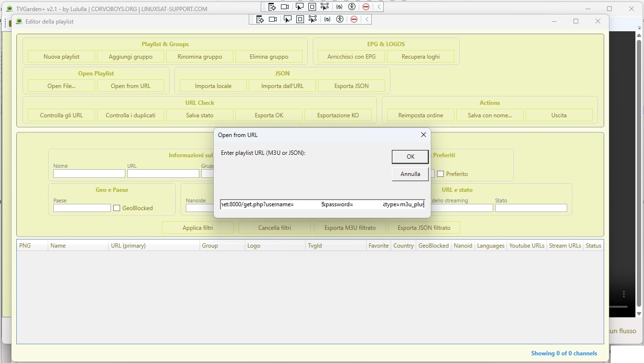Screen dimensions: 644x363
Task: Click red minus circle icon in editor toolbar
Action: pos(354,19)
